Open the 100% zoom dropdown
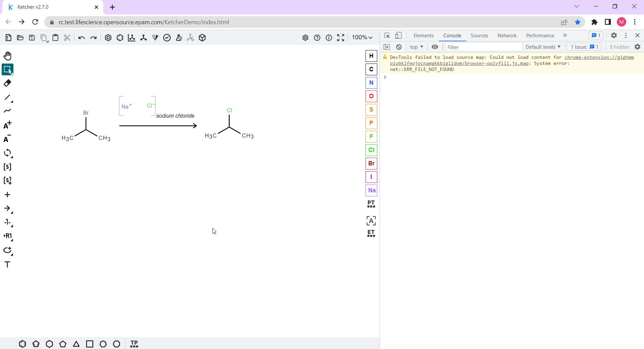644x349 pixels. (x=362, y=37)
